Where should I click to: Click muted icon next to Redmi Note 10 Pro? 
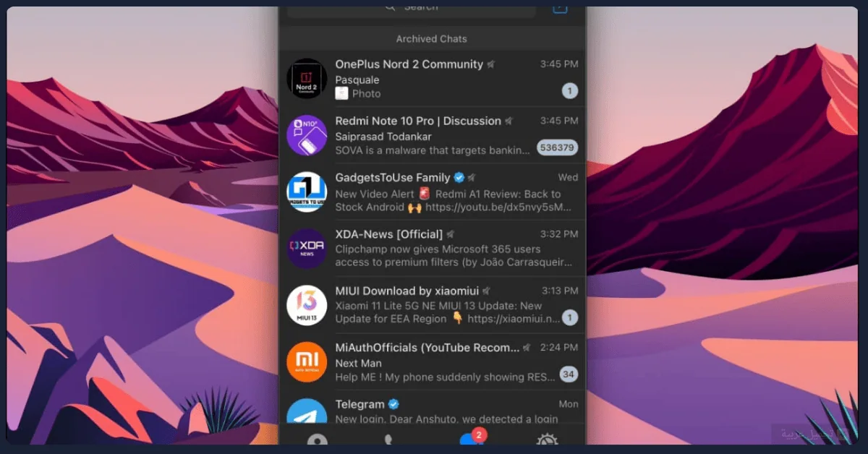[509, 121]
